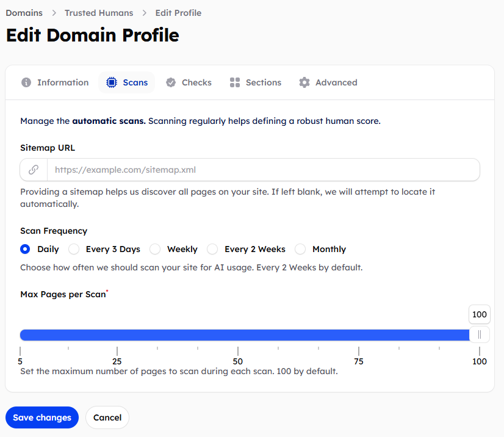Click the gear icon beside Advanced
This screenshot has height=437, width=504.
click(x=304, y=82)
